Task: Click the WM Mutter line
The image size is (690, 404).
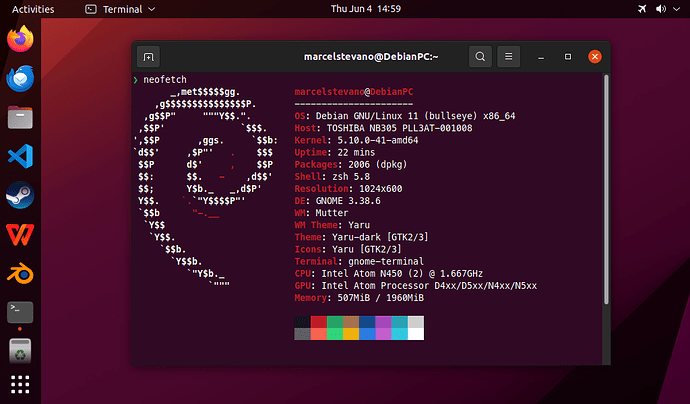Action: click(x=321, y=213)
